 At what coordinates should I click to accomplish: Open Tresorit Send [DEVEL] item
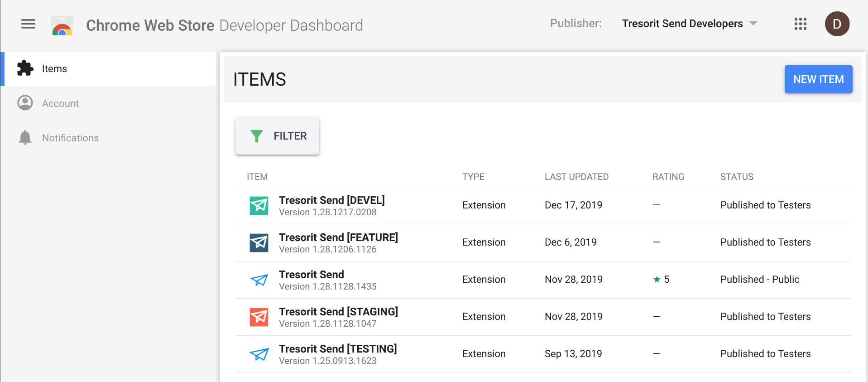[x=332, y=200]
